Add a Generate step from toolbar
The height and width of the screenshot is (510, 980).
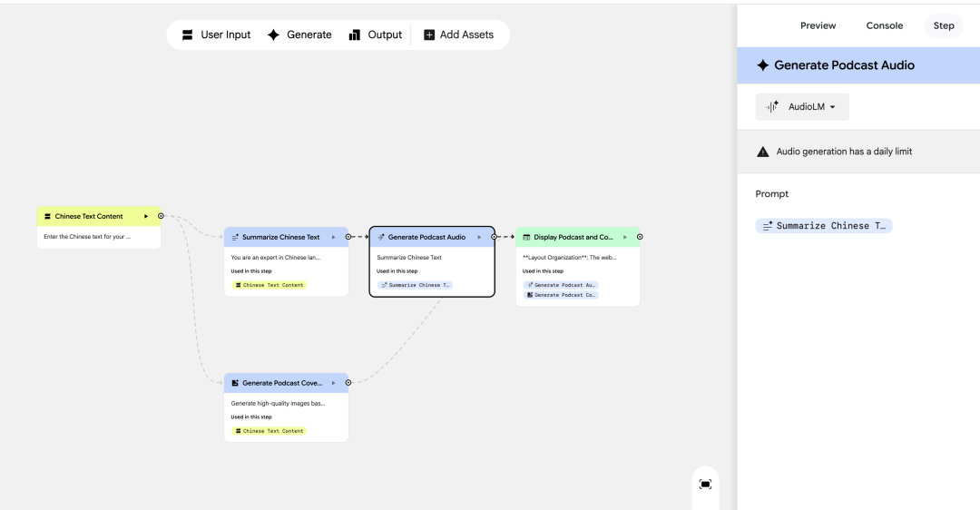tap(299, 34)
